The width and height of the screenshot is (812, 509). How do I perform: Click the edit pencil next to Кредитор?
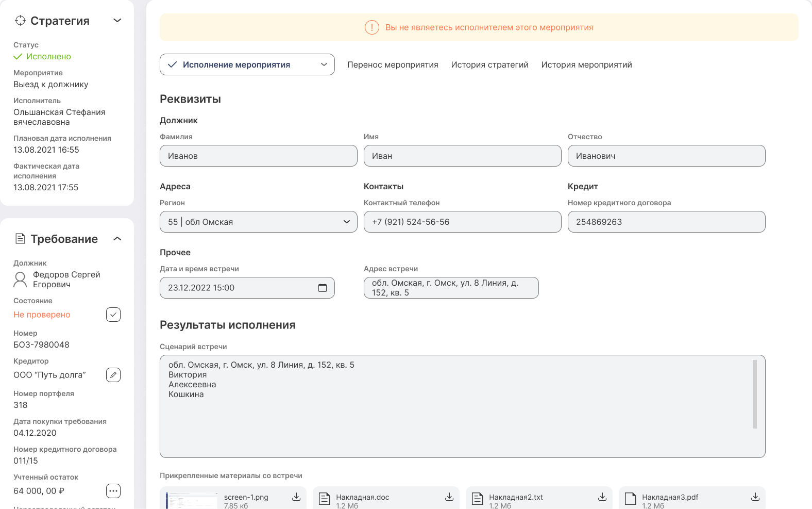(113, 375)
